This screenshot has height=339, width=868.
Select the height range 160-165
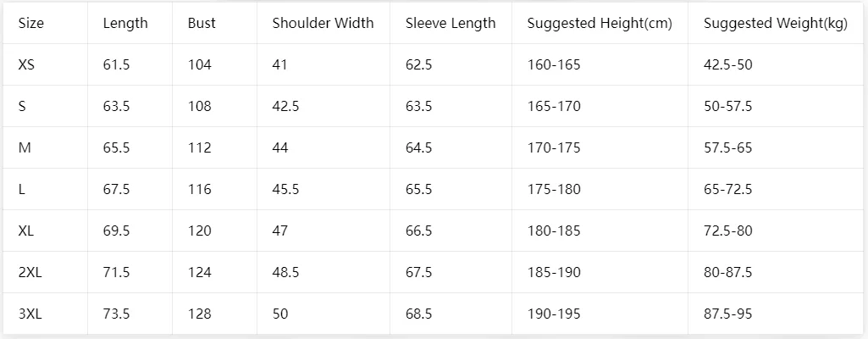click(554, 64)
